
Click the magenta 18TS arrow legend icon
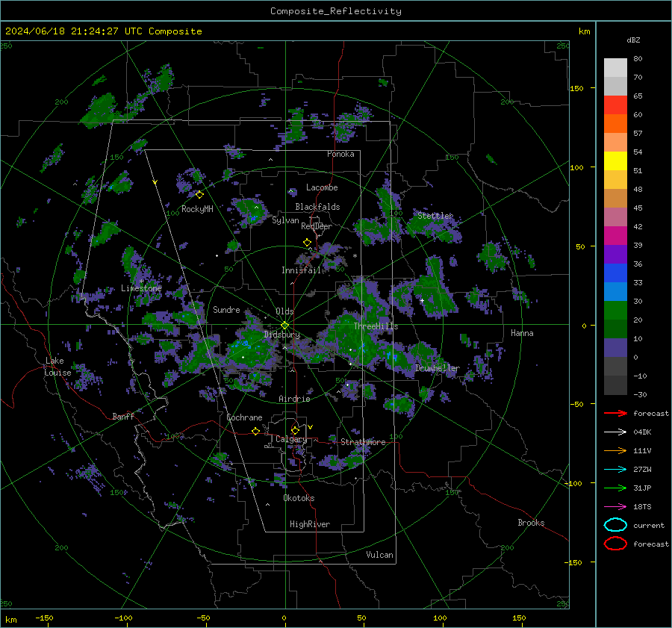(615, 507)
